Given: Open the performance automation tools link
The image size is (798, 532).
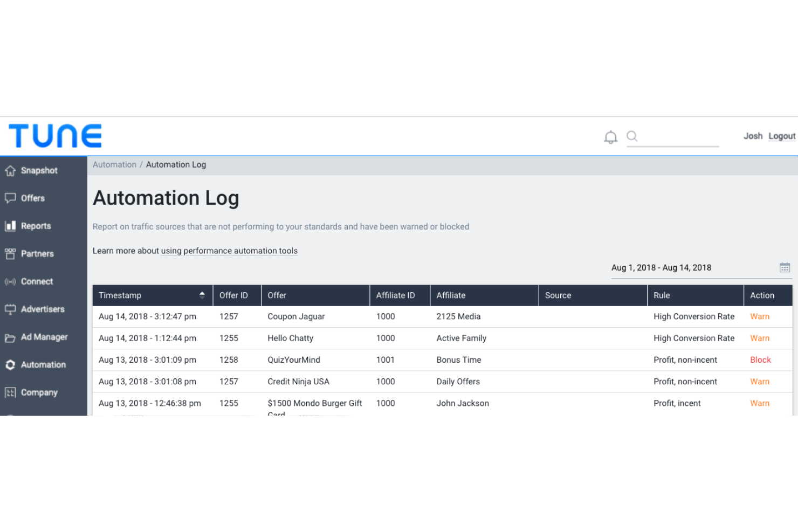Looking at the screenshot, I should click(x=229, y=251).
